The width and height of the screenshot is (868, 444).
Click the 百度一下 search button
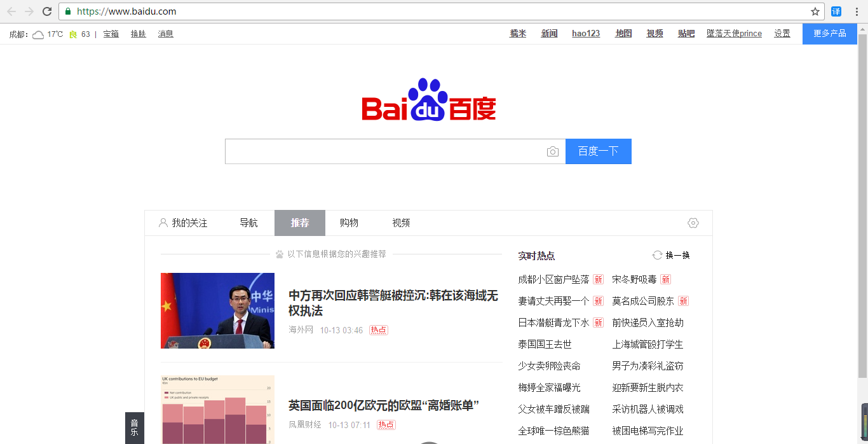pyautogui.click(x=599, y=151)
